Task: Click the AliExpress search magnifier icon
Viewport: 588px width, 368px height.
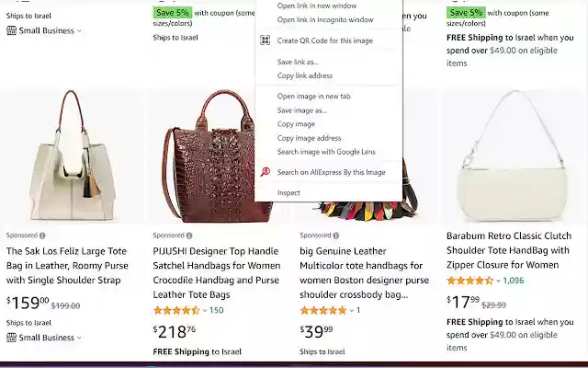Action: (x=265, y=172)
